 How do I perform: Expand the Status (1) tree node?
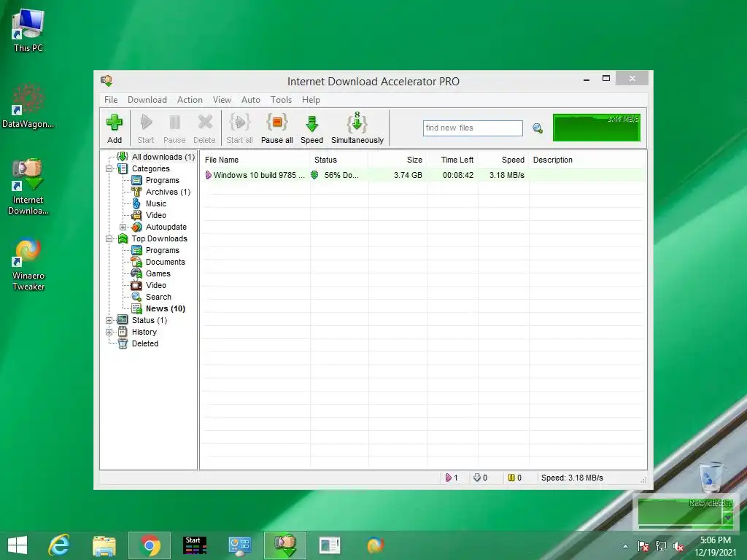pos(109,321)
